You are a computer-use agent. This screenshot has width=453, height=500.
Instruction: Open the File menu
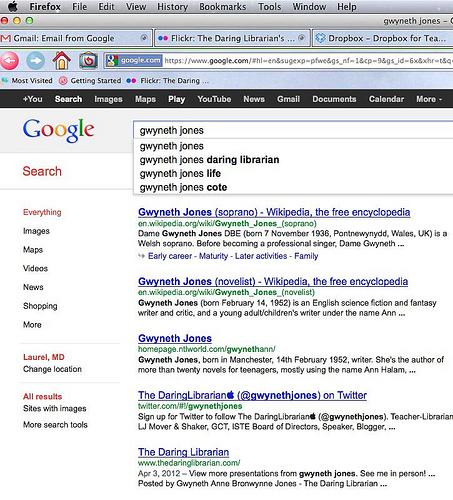(x=79, y=6)
